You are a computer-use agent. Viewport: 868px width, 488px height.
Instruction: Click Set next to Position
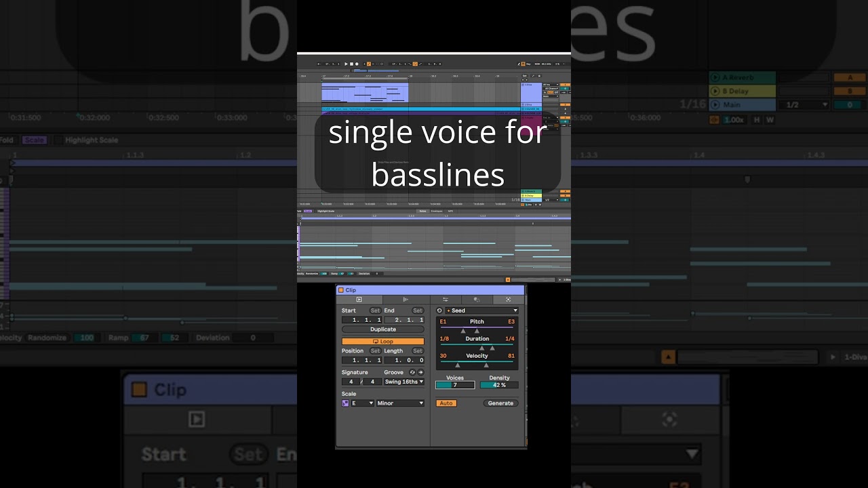pyautogui.click(x=375, y=351)
